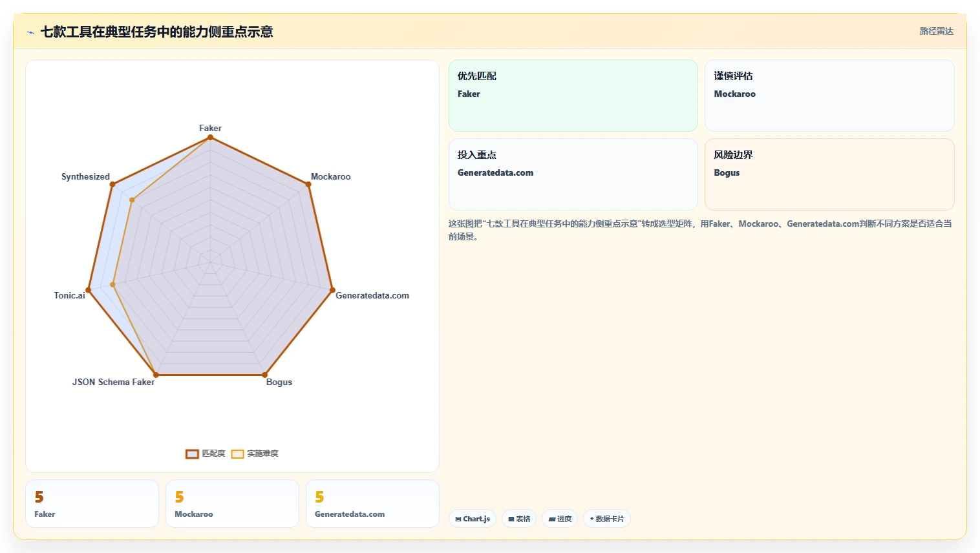
Task: Click the Tonic.ai outer data point
Action: [x=88, y=290]
